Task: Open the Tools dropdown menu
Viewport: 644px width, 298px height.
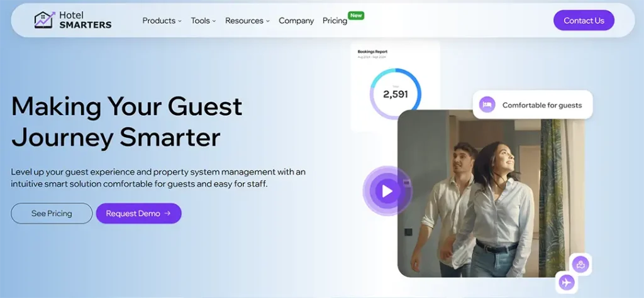Action: (203, 21)
